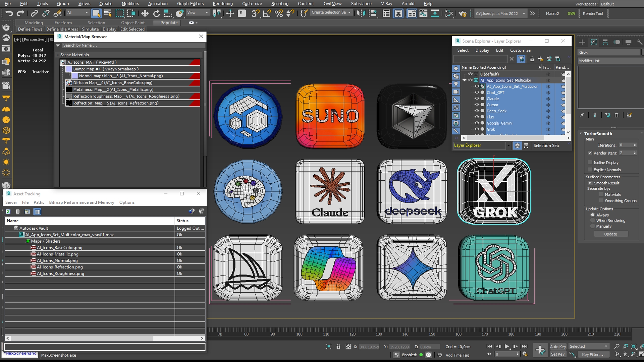Click Remove modifier trash icon
Image resolution: width=644 pixels, height=362 pixels.
coord(616,115)
